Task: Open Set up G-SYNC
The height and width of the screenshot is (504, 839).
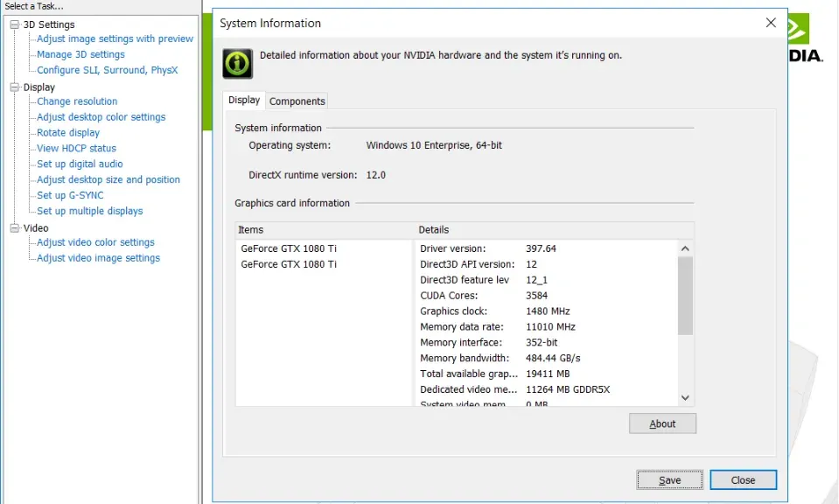Action: coord(70,195)
